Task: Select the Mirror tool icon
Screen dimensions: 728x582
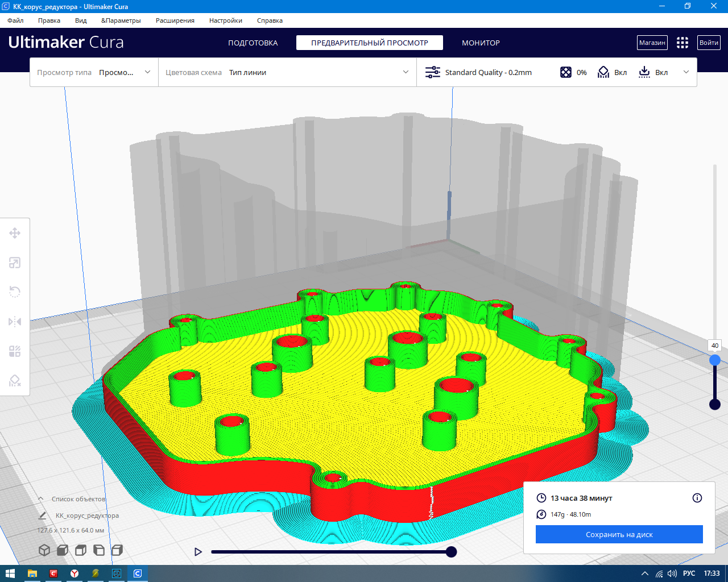Action: [x=15, y=322]
